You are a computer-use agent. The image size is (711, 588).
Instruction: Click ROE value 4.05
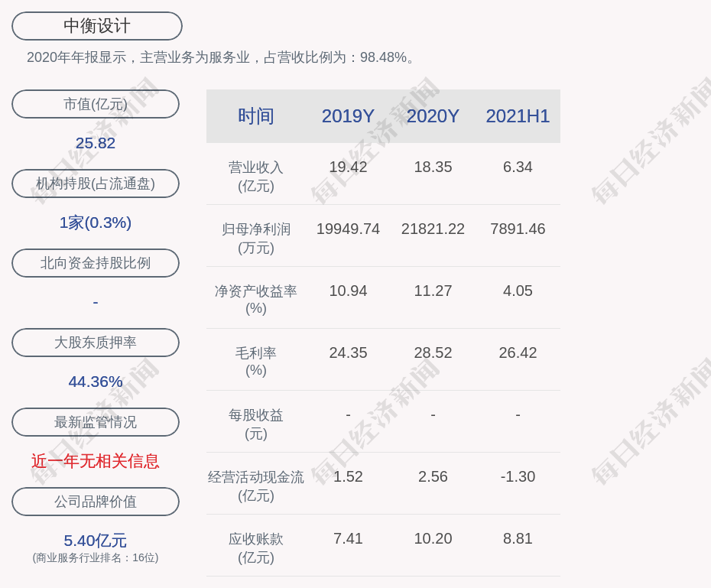coord(518,291)
